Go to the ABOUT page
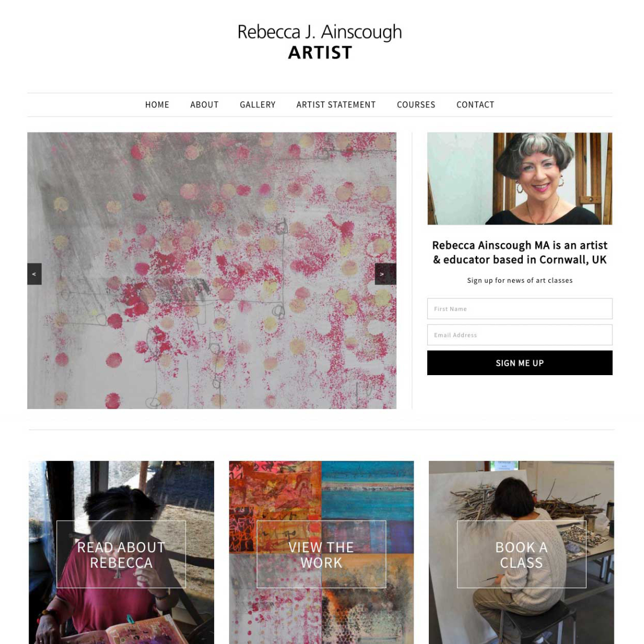The image size is (644, 644). tap(204, 105)
